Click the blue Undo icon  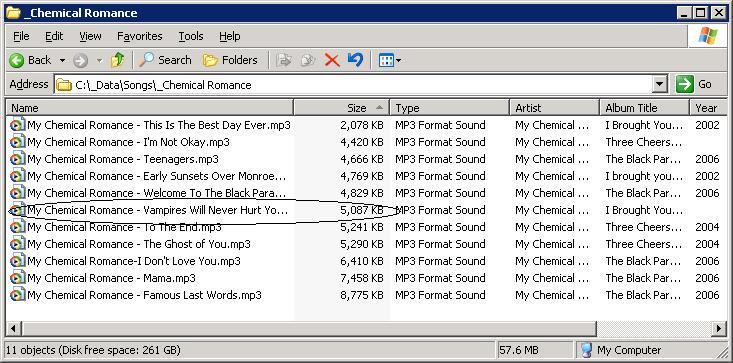(356, 60)
